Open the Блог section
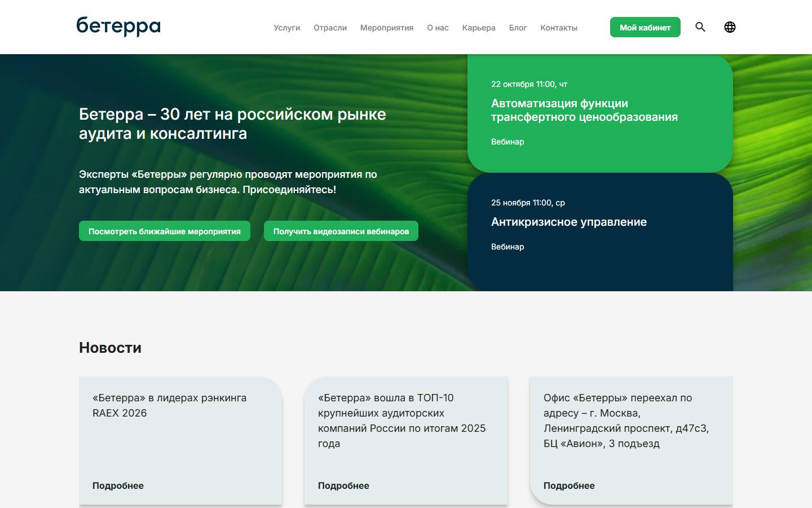 [x=518, y=28]
